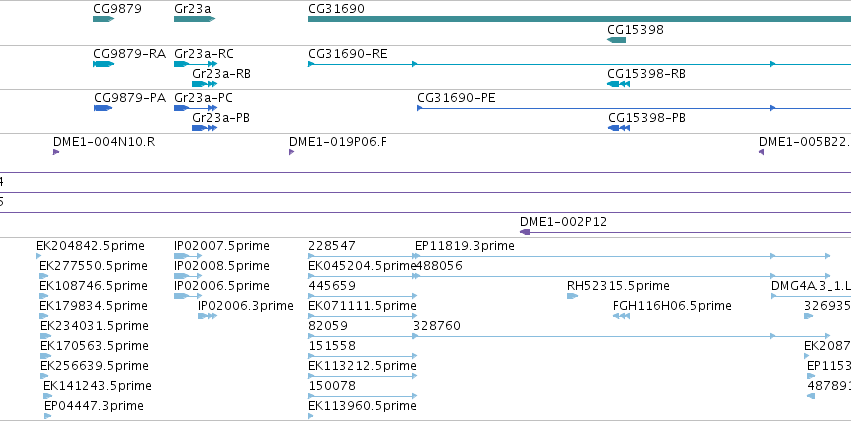Image resolution: width=851 pixels, height=421 pixels.
Task: Click the CG9879-PA protein glyph
Action: pos(103,108)
